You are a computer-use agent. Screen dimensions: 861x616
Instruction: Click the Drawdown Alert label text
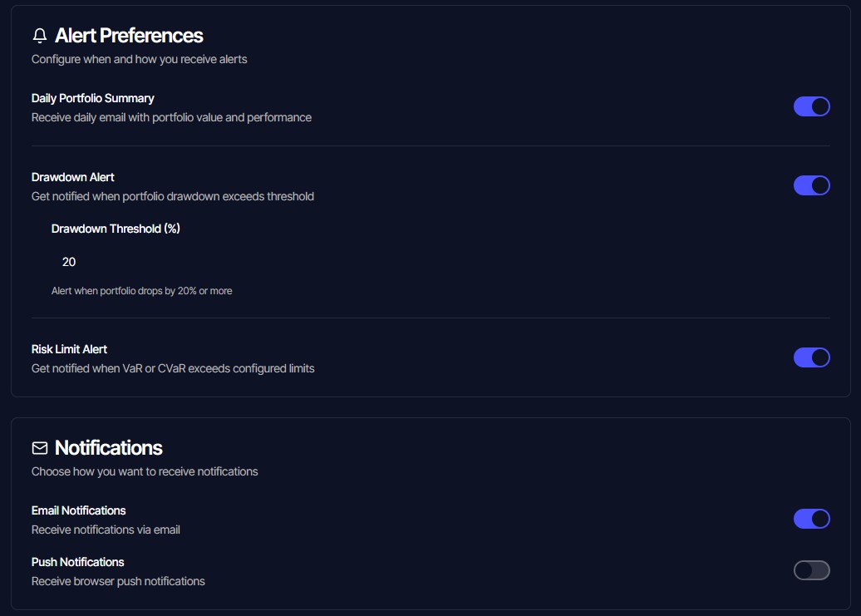point(72,177)
